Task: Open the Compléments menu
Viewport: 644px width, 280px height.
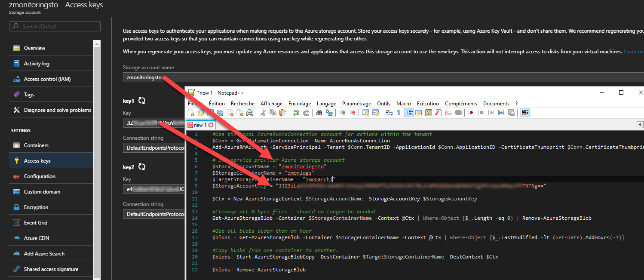Action: (461, 104)
